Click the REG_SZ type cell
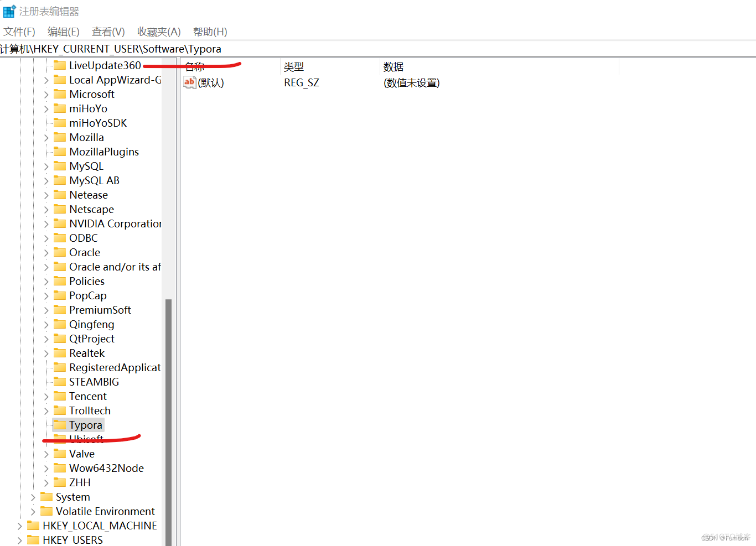The height and width of the screenshot is (546, 756). tap(302, 82)
